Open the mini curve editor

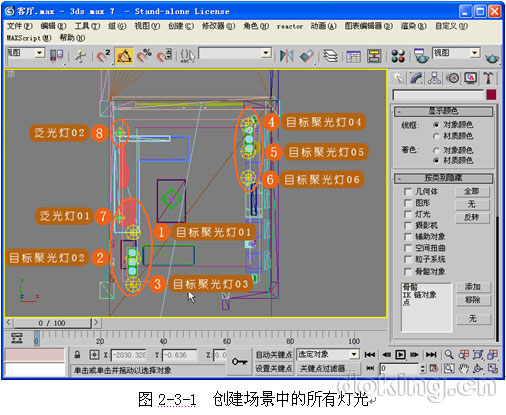(17, 338)
